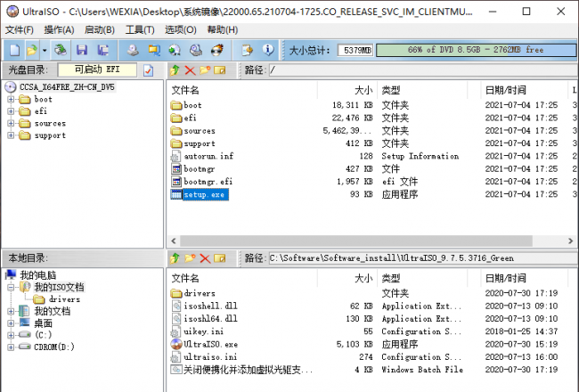Viewport: 579px width, 392px height.
Task: Click the Open file toolbar icon
Action: click(x=32, y=50)
